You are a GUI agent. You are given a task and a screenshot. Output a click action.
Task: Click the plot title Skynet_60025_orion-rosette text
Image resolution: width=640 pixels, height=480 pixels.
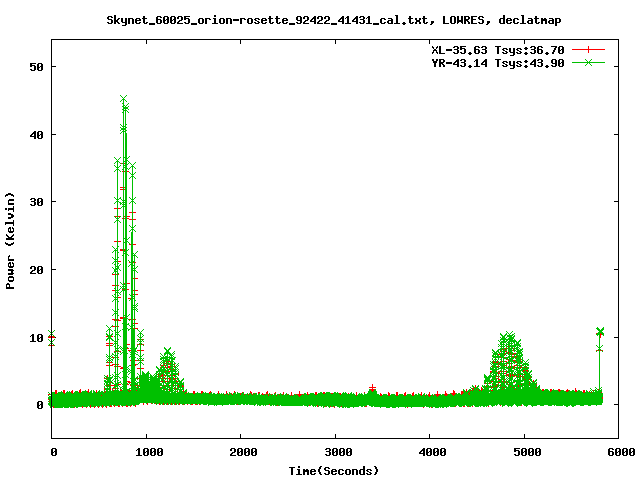tap(333, 20)
